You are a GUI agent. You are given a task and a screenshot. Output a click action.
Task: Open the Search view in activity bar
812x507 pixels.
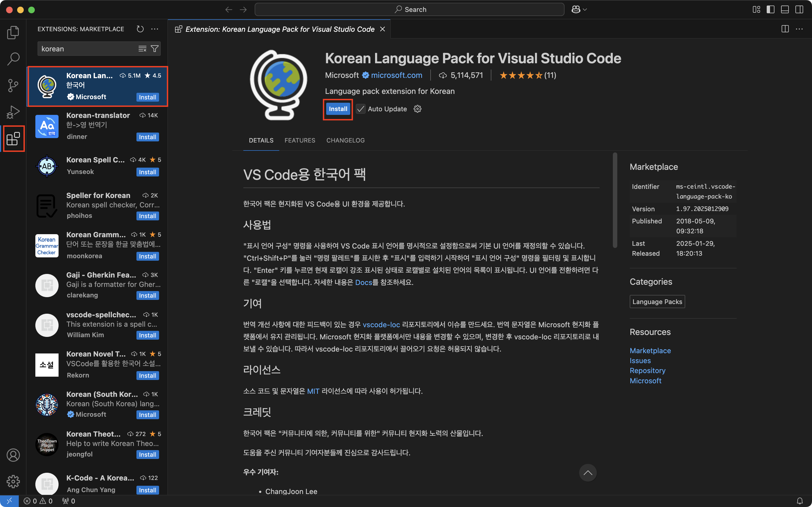pos(13,59)
